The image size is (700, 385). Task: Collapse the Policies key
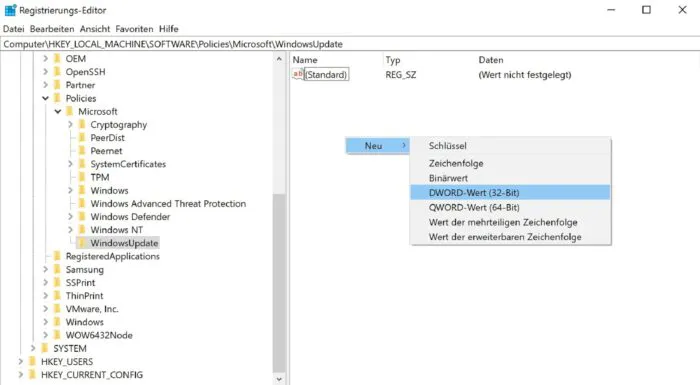46,98
